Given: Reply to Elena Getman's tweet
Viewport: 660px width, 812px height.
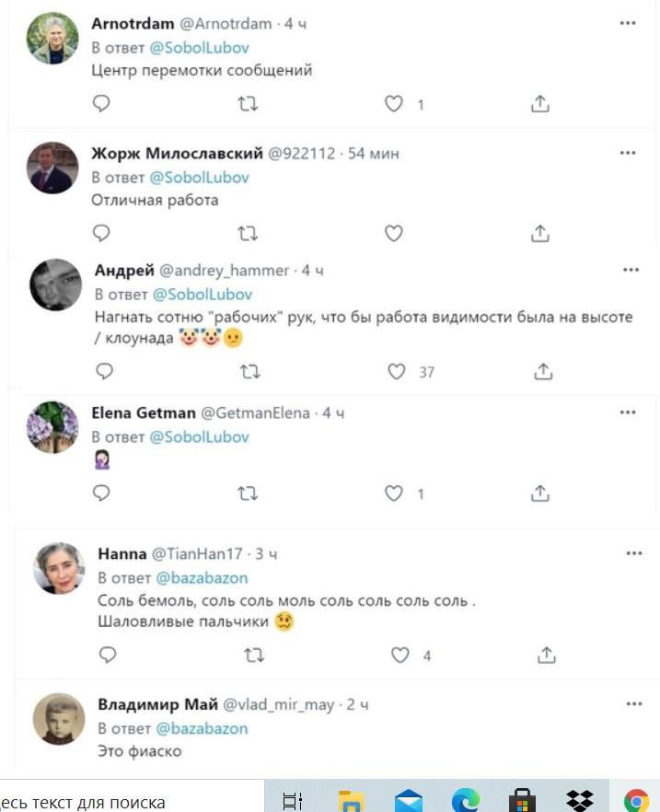Looking at the screenshot, I should 102,493.
